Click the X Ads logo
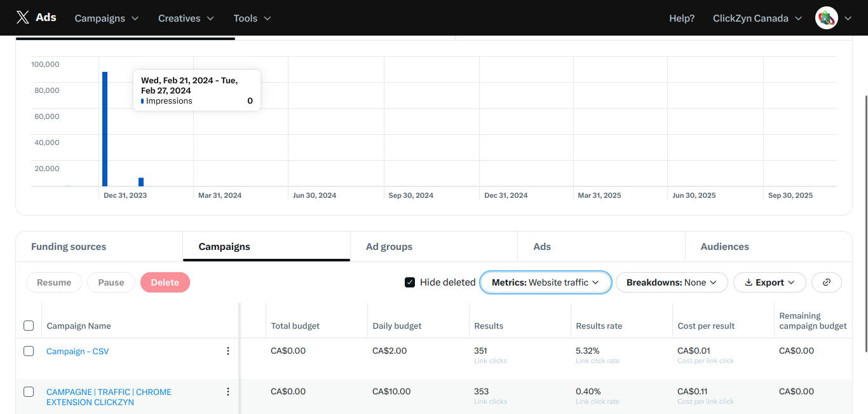Viewport: 868px width, 414px height. tap(36, 18)
